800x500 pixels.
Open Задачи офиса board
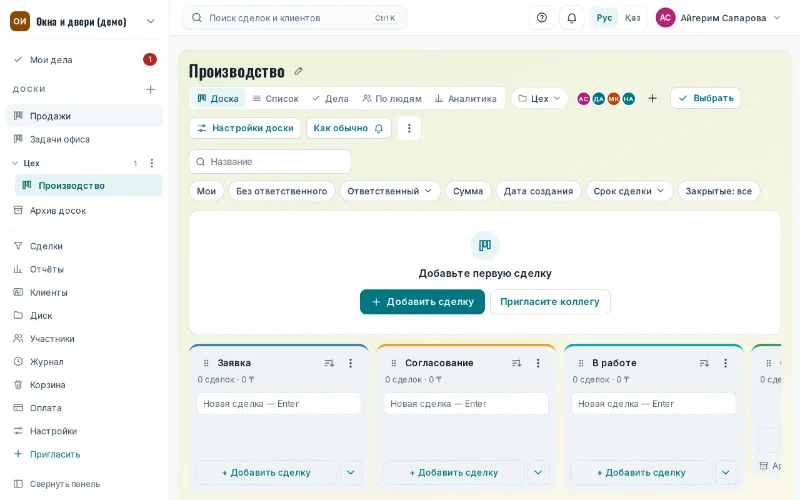pos(85,139)
